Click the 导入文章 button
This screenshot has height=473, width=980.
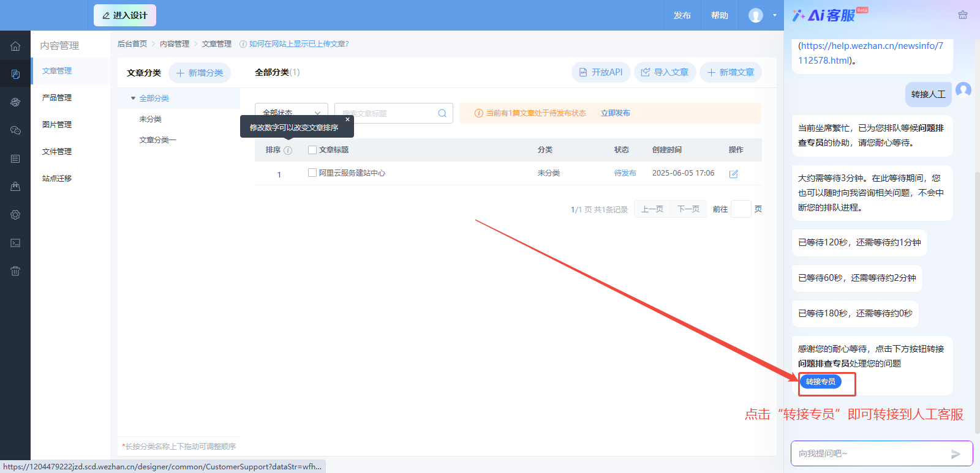tap(665, 72)
